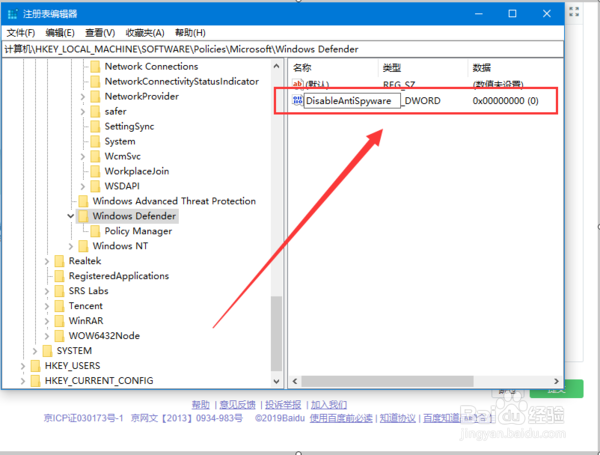Select the Network Connections folder icon
Viewport: 600px width, 455px height.
[x=95, y=67]
